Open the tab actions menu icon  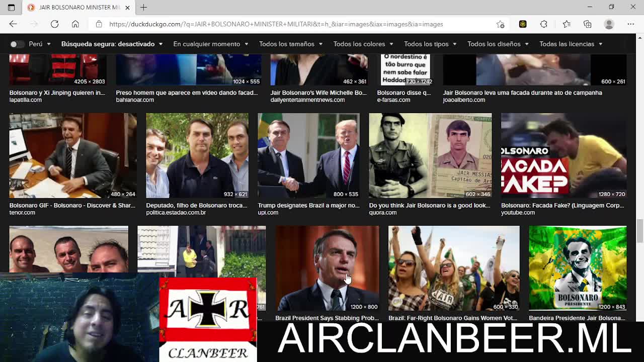pyautogui.click(x=11, y=8)
